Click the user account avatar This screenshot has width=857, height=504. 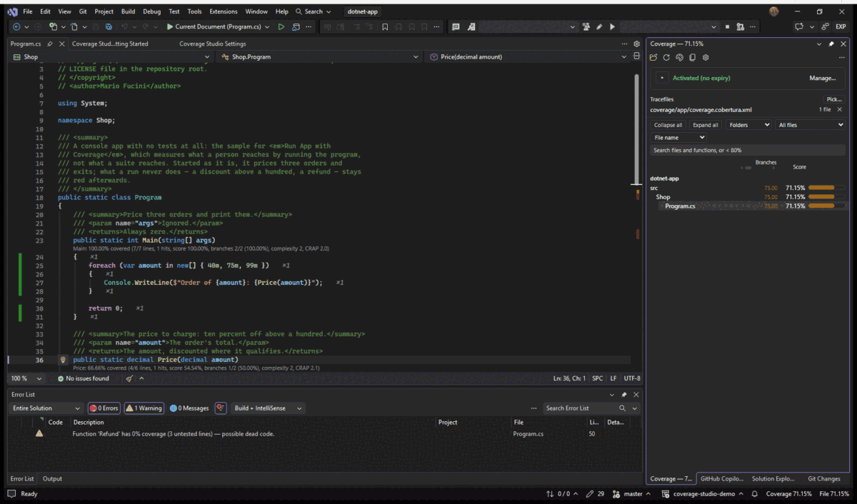click(774, 11)
